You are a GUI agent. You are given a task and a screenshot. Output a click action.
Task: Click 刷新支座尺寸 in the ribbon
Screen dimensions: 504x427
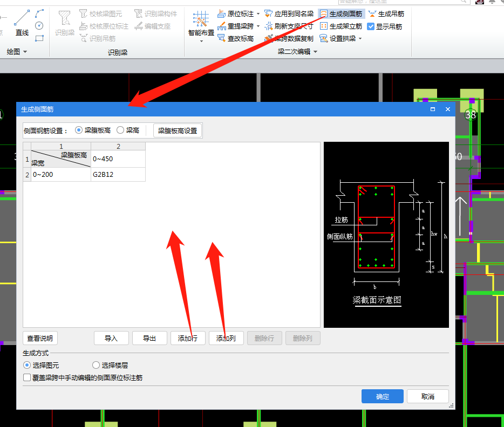289,26
